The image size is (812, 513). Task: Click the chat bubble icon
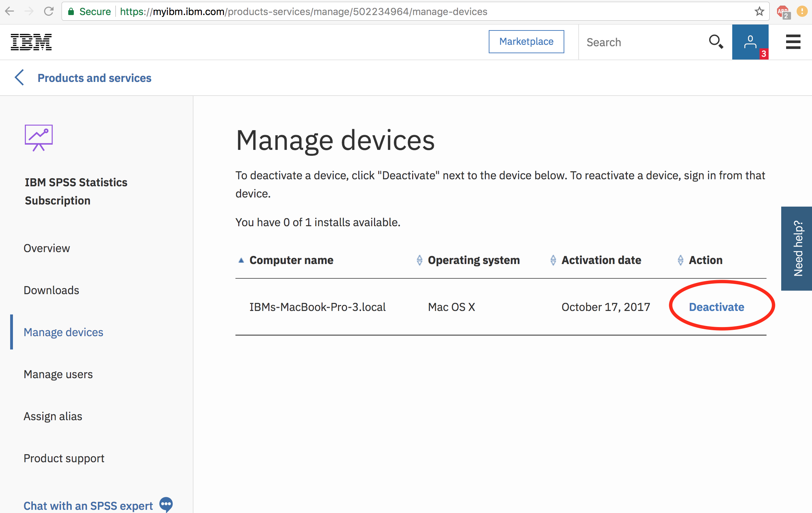point(166,505)
